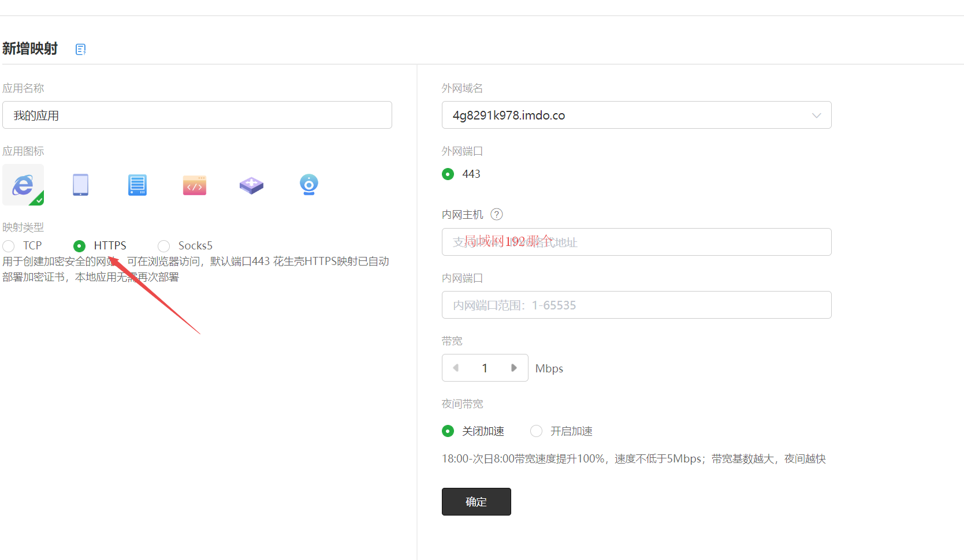Focus the 应用名称 field containing 我的应用
964x560 pixels.
pyautogui.click(x=197, y=115)
